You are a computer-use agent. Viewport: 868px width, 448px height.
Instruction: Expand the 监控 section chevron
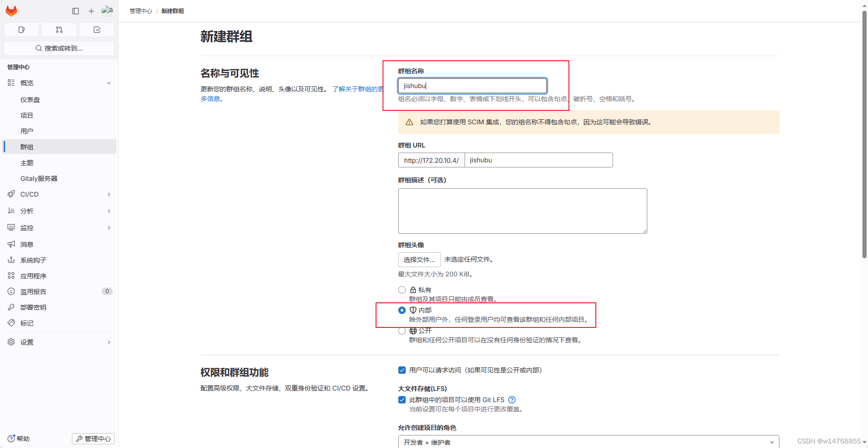pos(109,228)
